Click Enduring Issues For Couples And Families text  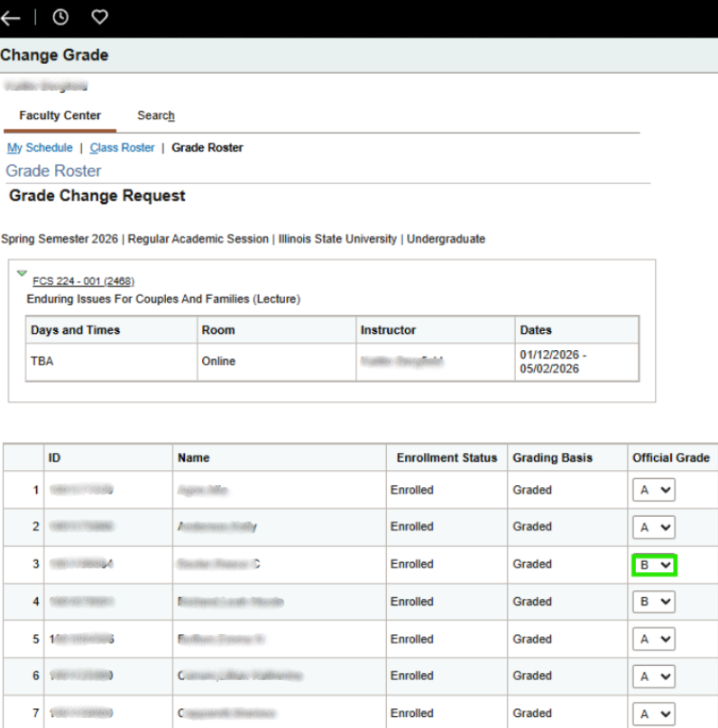coord(163,299)
